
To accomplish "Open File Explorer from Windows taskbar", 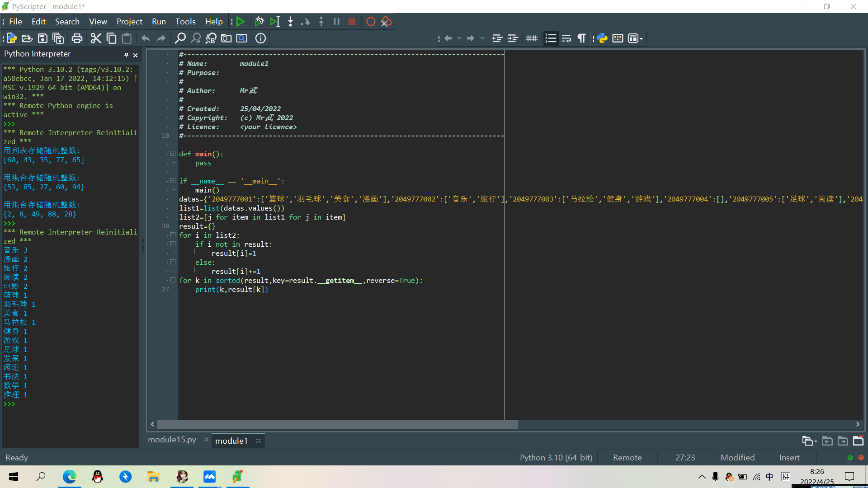I will click(153, 477).
